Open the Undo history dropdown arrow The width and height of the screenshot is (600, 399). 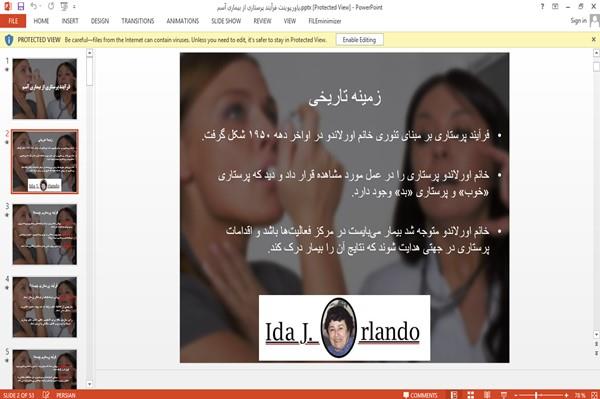(41, 7)
